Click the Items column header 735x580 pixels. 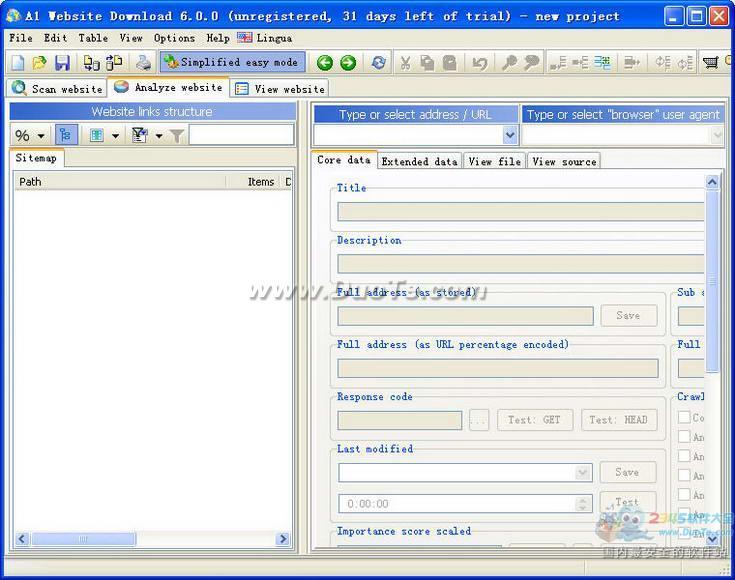point(253,182)
